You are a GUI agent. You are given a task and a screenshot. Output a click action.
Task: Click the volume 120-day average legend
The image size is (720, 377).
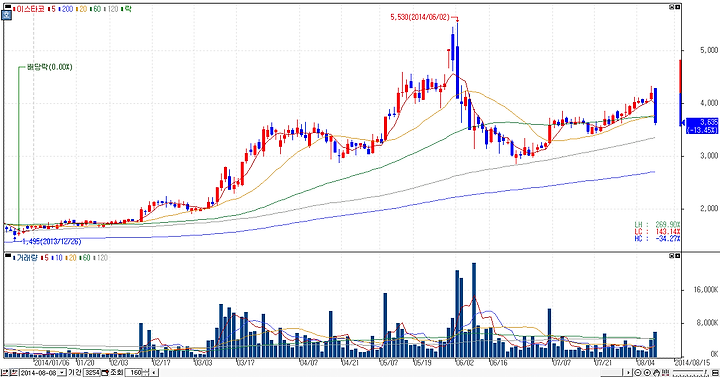(x=100, y=258)
